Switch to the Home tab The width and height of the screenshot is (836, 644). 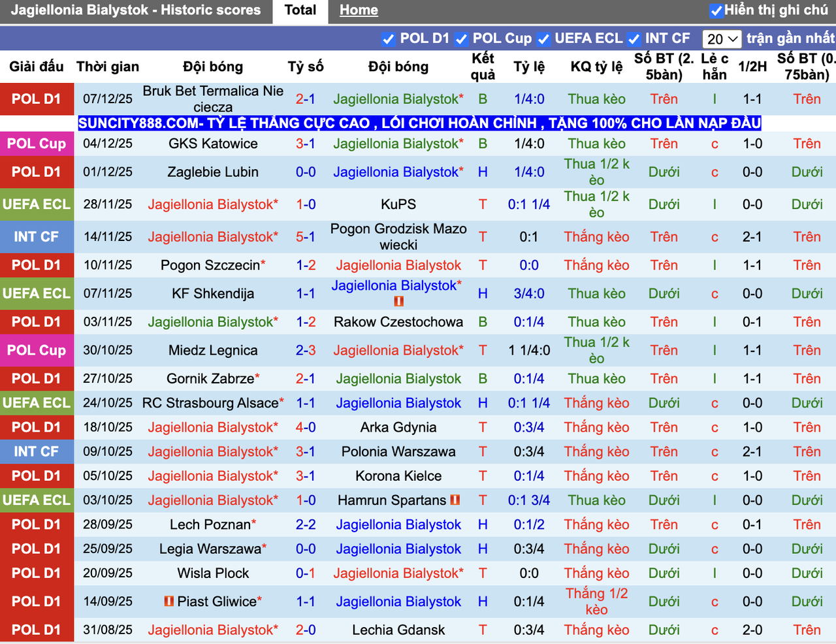(x=359, y=10)
